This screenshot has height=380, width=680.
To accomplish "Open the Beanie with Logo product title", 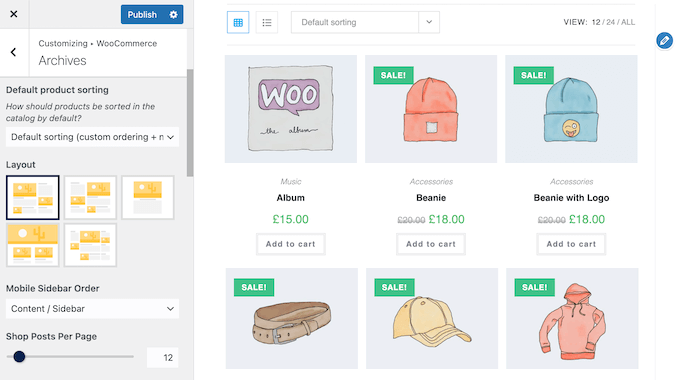I will coord(572,198).
